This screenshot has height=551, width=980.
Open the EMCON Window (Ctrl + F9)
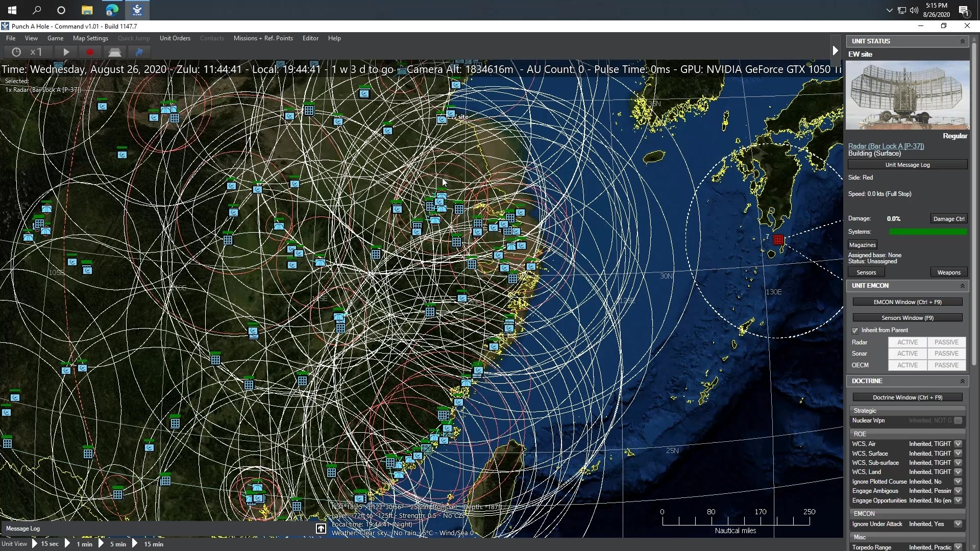(x=908, y=302)
